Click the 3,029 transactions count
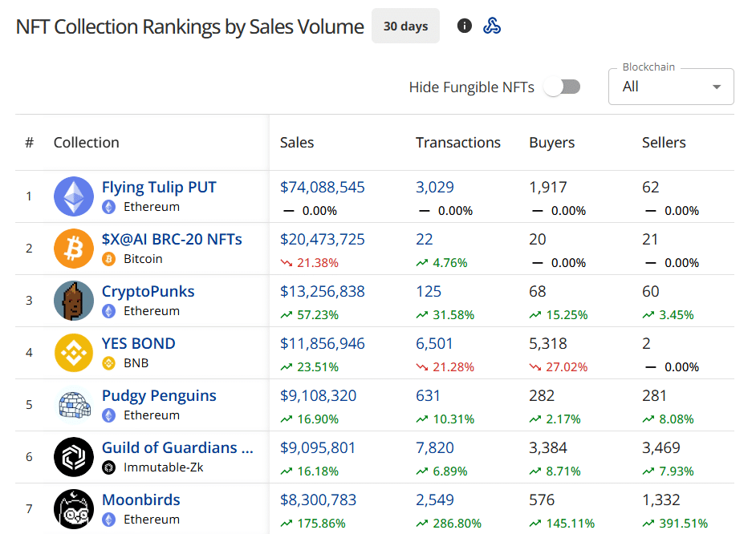Viewport: 756px width, 534px height. pyautogui.click(x=435, y=188)
